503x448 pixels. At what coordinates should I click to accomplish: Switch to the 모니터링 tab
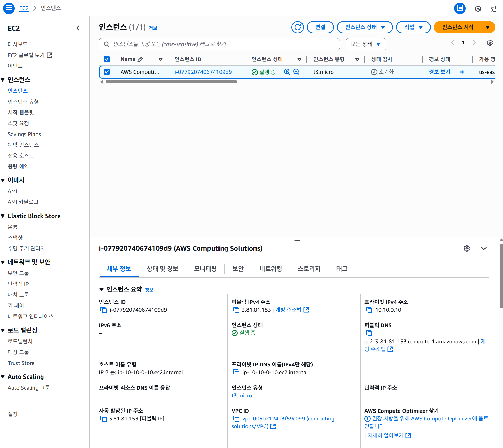click(x=205, y=269)
